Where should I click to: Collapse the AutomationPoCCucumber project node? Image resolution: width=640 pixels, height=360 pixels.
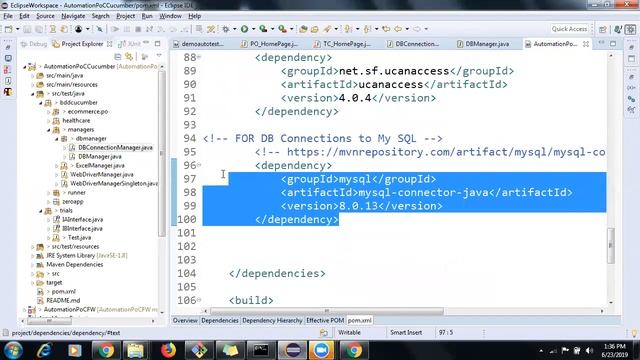click(24, 67)
